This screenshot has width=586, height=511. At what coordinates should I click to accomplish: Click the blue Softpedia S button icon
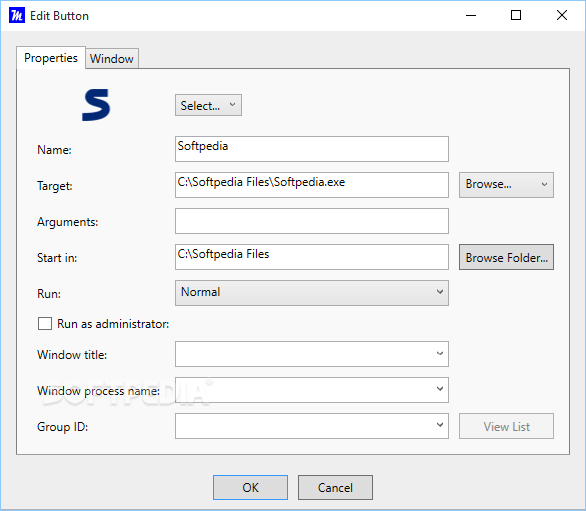coord(96,105)
